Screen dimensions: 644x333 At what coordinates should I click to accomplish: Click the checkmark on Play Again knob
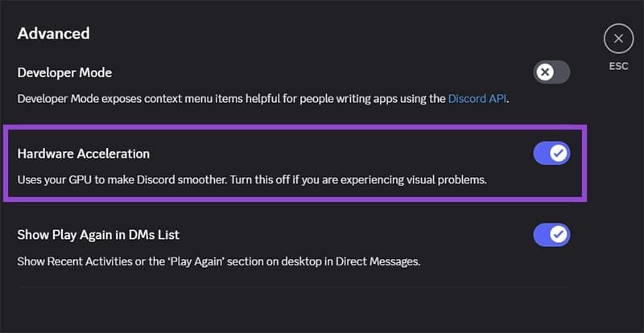[559, 235]
